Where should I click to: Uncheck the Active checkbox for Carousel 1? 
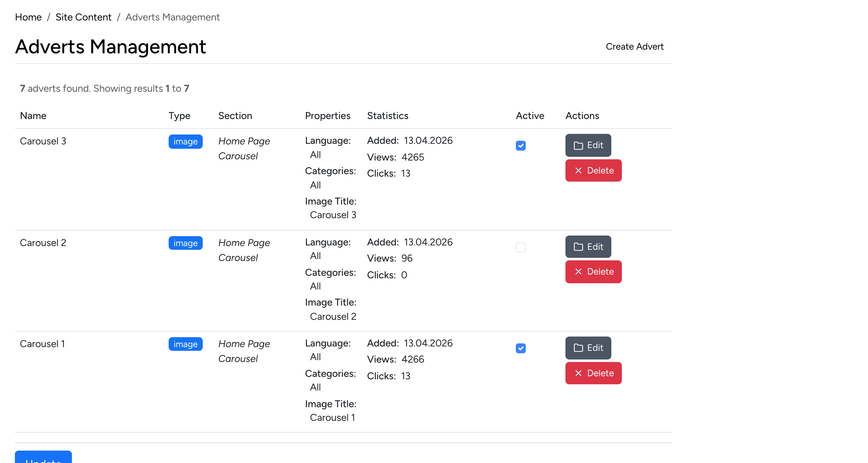(x=520, y=348)
